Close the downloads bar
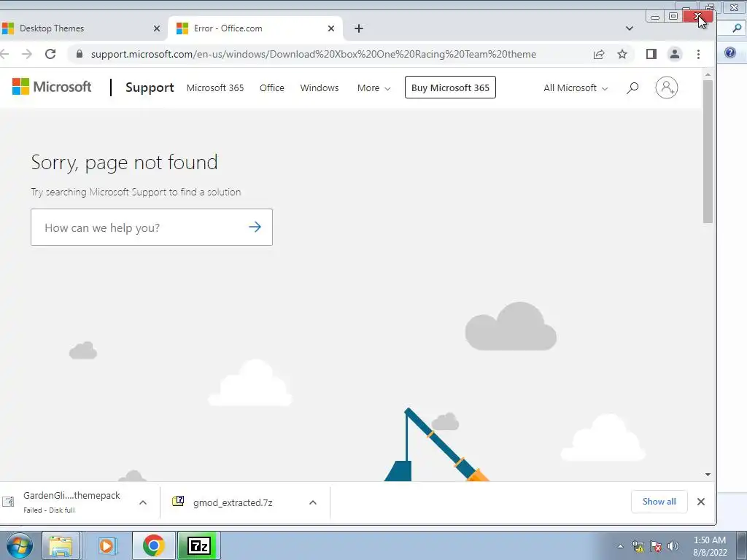Screen dimensions: 747x560 701,502
